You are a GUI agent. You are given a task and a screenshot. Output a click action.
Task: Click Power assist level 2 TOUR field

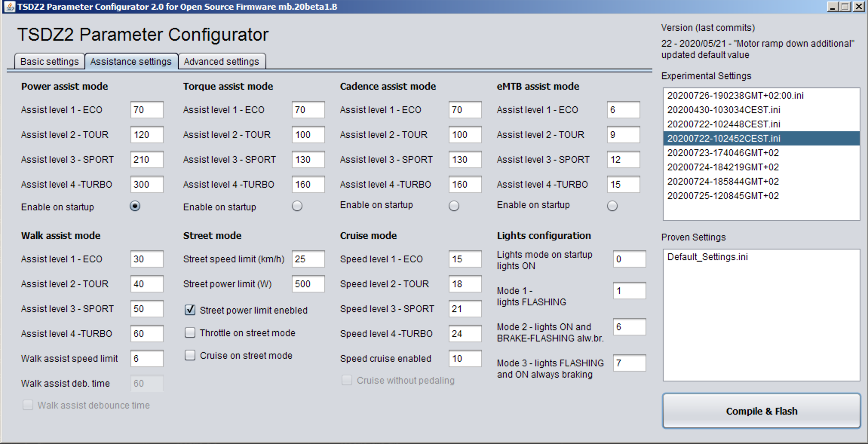[x=147, y=135]
